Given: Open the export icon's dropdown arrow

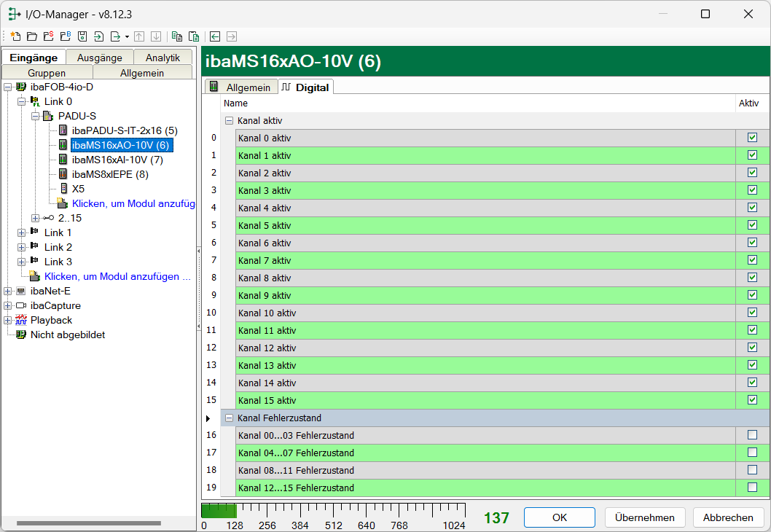Looking at the screenshot, I should point(127,36).
